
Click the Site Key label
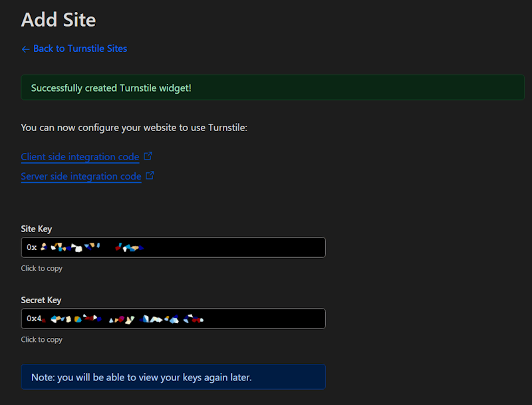tap(37, 229)
